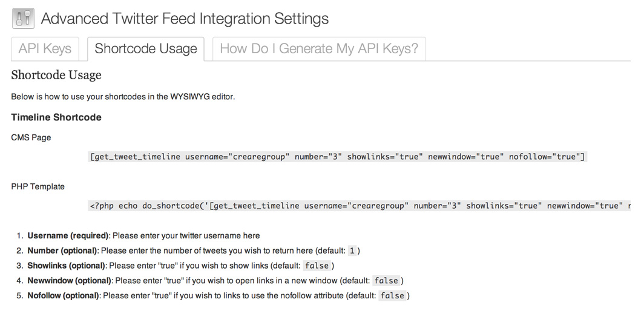Click the Advanced Twitter Feed Integration Settings title
The image size is (644, 334).
[x=185, y=19]
